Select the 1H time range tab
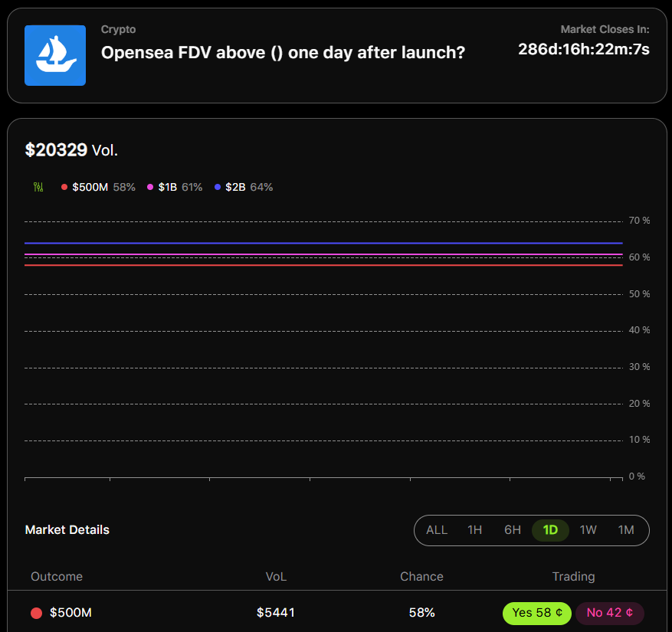672x632 pixels. click(x=474, y=530)
